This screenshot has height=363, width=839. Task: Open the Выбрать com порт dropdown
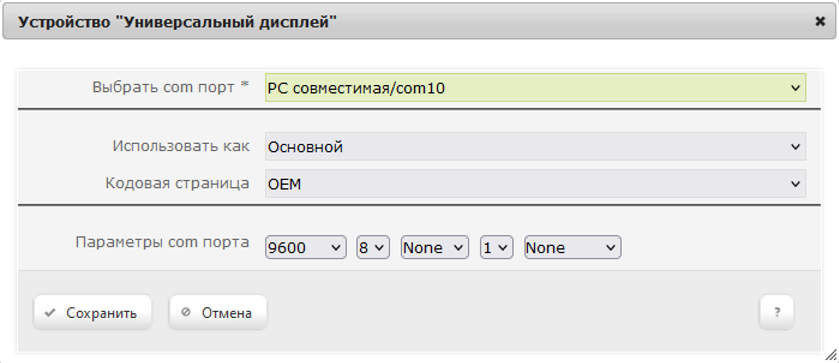[x=535, y=88]
